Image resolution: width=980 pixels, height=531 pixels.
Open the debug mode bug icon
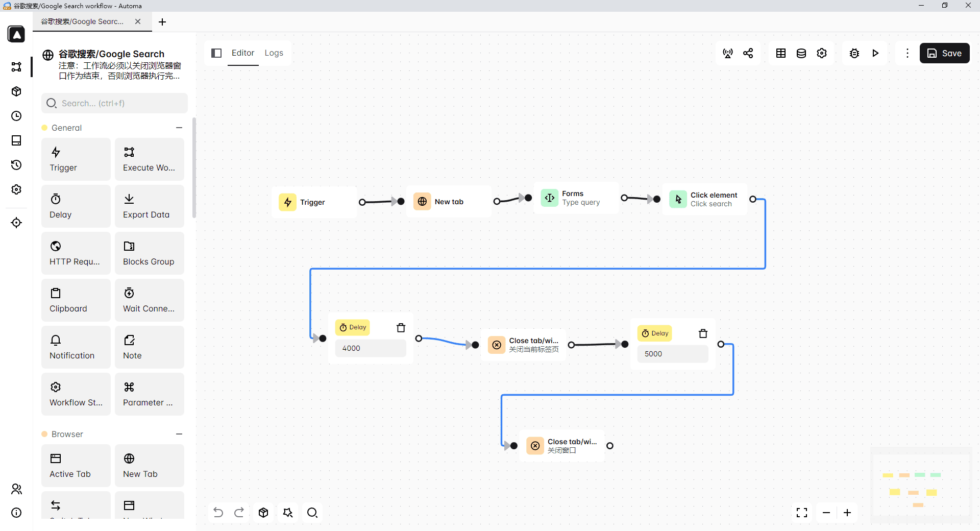pyautogui.click(x=854, y=53)
